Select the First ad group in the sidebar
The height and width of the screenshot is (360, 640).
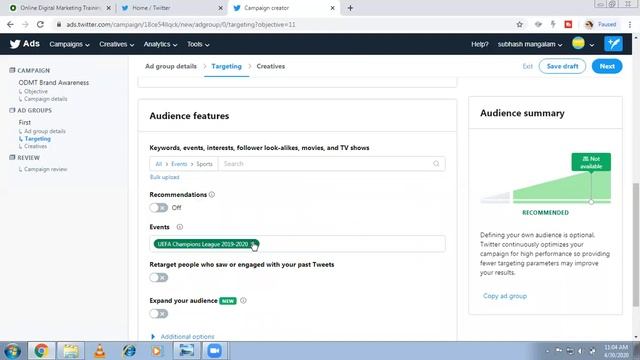(x=24, y=122)
